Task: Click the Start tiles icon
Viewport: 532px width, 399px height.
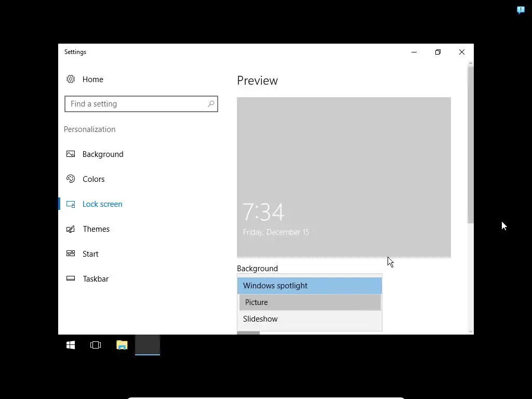Action: (71, 254)
